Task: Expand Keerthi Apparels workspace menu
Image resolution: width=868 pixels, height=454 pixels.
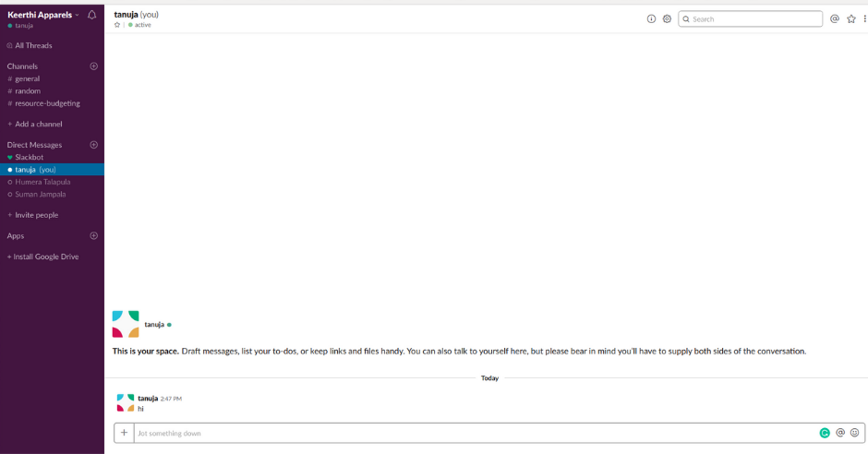Action: 42,15
